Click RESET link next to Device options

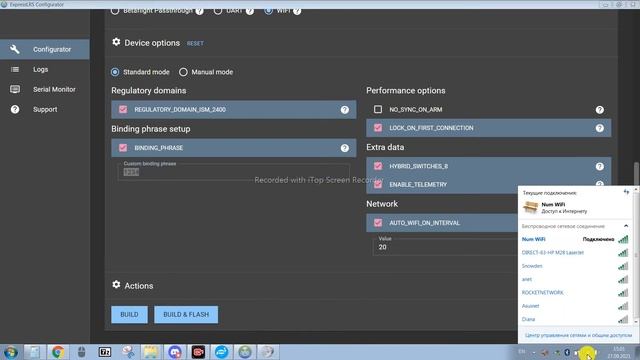pos(195,43)
